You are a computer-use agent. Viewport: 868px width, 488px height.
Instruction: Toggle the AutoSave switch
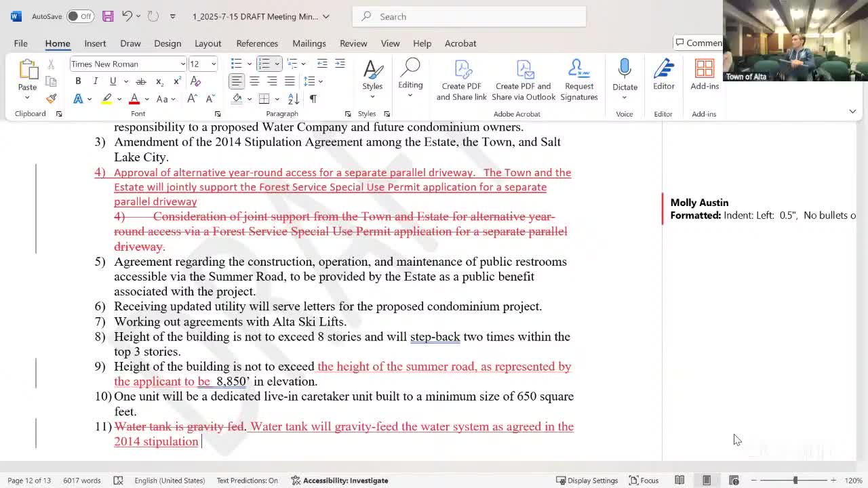click(80, 16)
